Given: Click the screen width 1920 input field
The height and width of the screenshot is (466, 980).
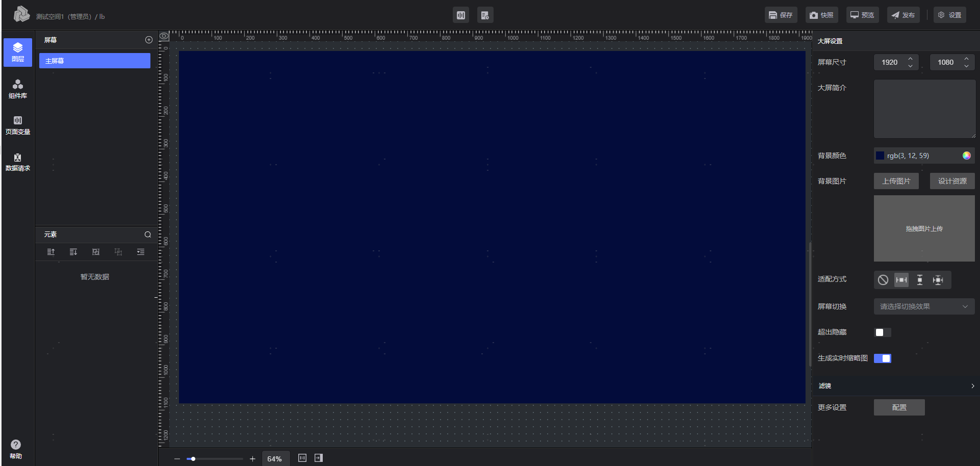Looking at the screenshot, I should click(890, 62).
